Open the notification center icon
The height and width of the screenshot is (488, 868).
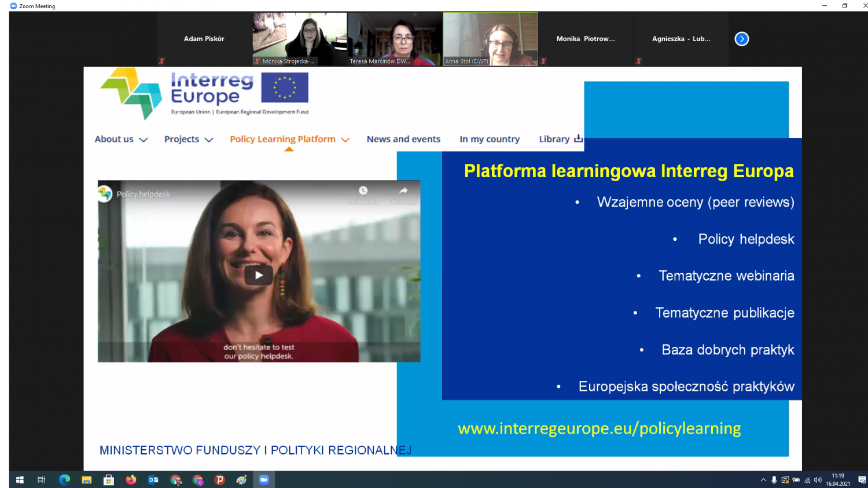(x=862, y=480)
